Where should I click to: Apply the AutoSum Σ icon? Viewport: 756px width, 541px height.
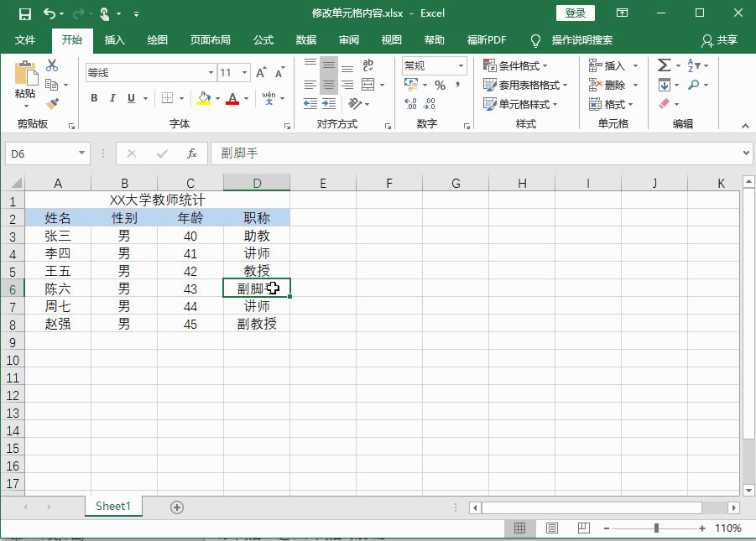tap(664, 65)
